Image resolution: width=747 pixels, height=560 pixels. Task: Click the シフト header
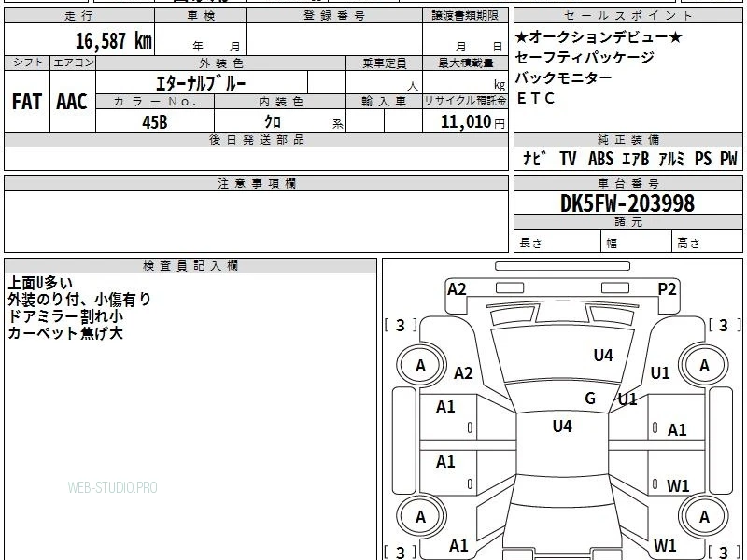click(x=27, y=63)
